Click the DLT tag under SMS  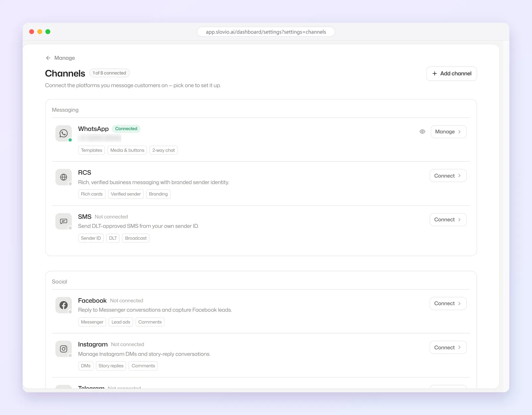click(x=113, y=238)
